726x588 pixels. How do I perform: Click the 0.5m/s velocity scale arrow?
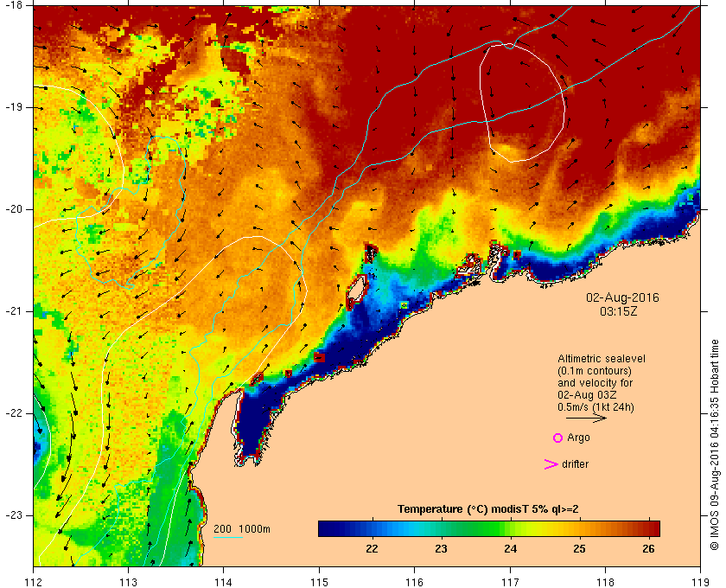[x=586, y=418]
